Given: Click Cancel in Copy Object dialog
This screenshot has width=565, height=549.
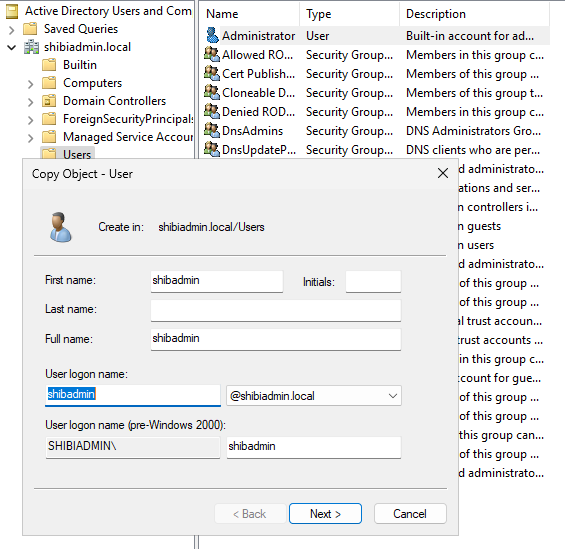Looking at the screenshot, I should tap(410, 513).
